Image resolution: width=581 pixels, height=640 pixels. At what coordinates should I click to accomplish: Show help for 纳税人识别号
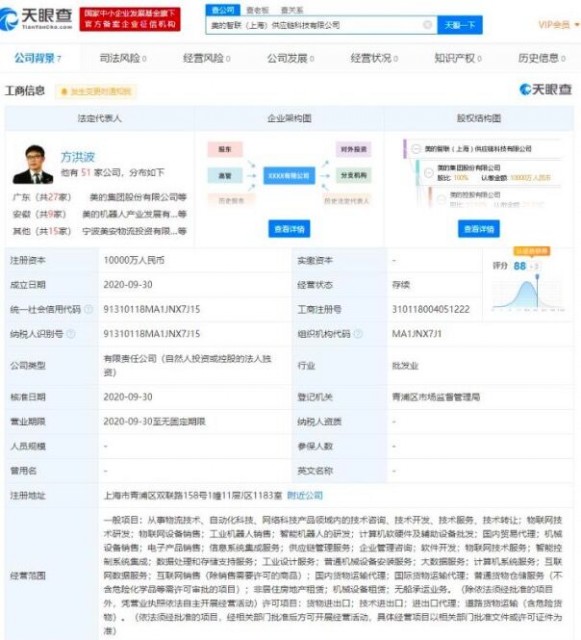[x=71, y=334]
